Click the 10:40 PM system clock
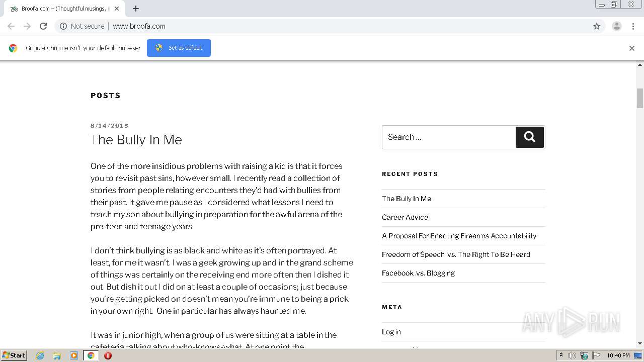644x362 pixels. coord(618,355)
